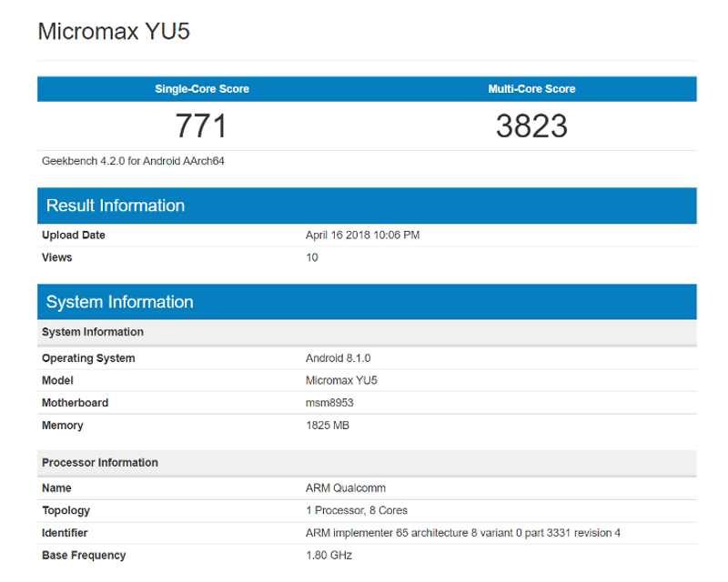This screenshot has width=728, height=582.
Task: Click the April 16 2018 10:06 PM value
Action: [362, 235]
